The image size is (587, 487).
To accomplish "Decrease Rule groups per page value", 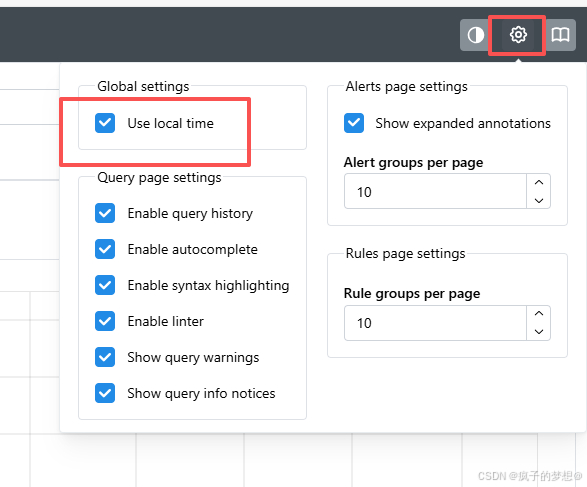I will 539,332.
